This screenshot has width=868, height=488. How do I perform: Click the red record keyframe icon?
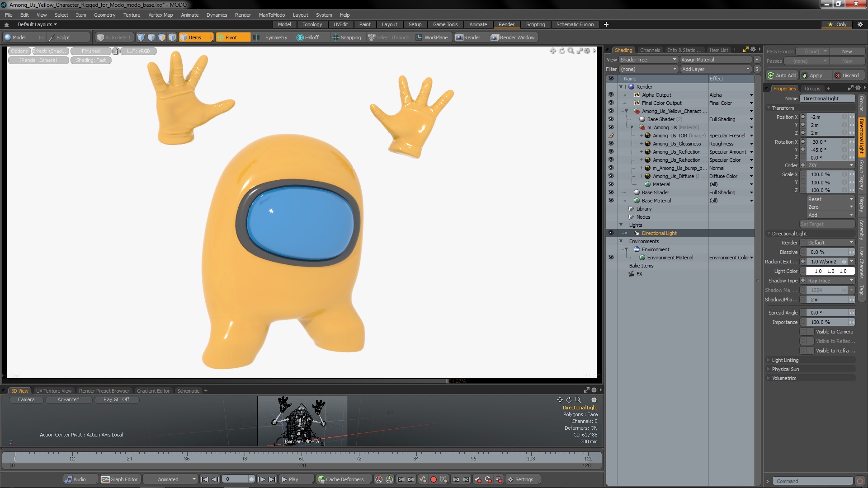(x=433, y=479)
